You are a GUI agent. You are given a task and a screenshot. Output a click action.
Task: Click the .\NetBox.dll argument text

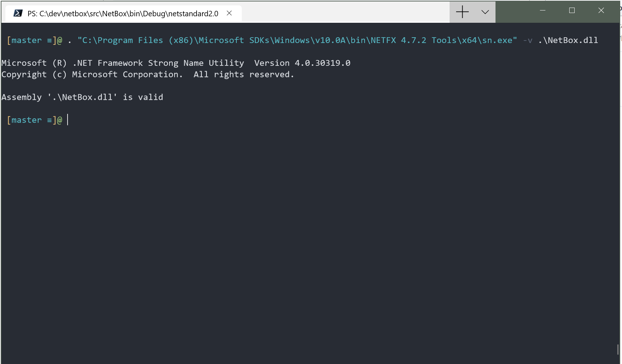coord(567,40)
